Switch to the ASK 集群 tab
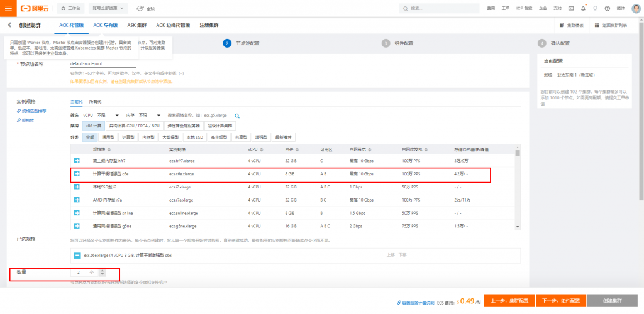This screenshot has width=644, height=314. pos(136,25)
